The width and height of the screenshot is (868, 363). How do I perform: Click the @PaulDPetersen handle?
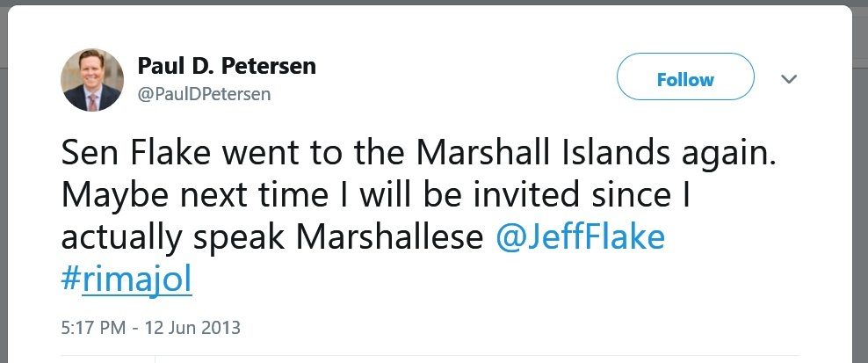pos(204,93)
